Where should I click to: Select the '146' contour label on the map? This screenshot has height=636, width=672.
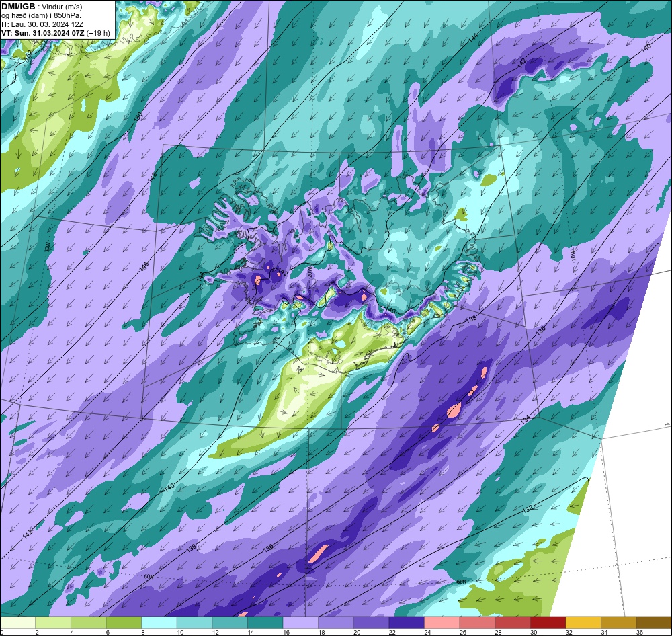coord(144,266)
